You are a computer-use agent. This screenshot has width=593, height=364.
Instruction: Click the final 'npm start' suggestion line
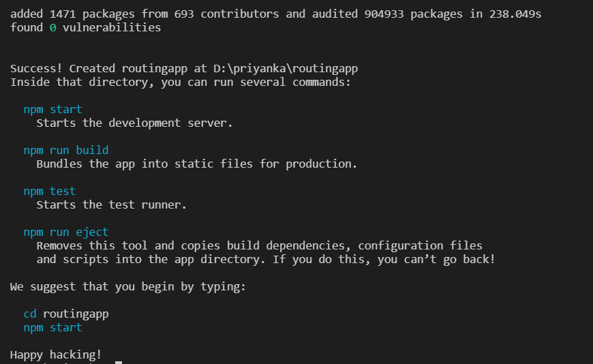pos(52,328)
